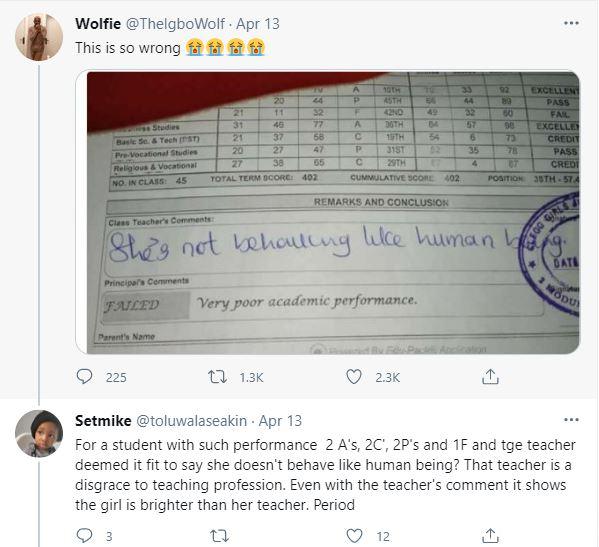Like Wolfie's tweet with 2.3K likes
Screen dimensions: 599x547
pos(354,377)
